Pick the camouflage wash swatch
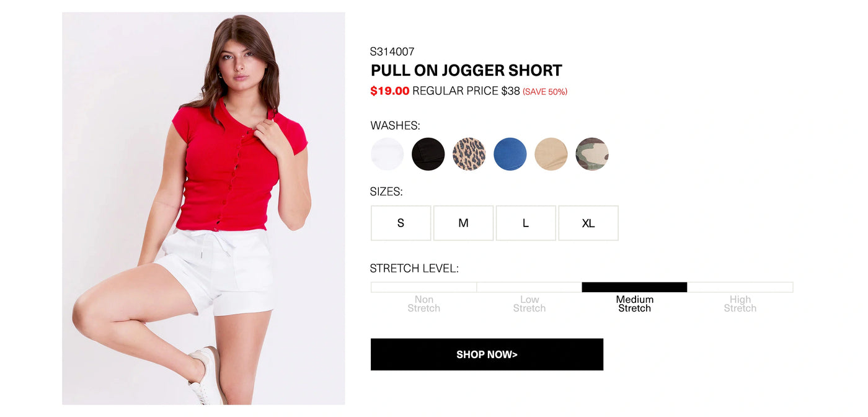Screen dimensions: 868x417 (592, 154)
